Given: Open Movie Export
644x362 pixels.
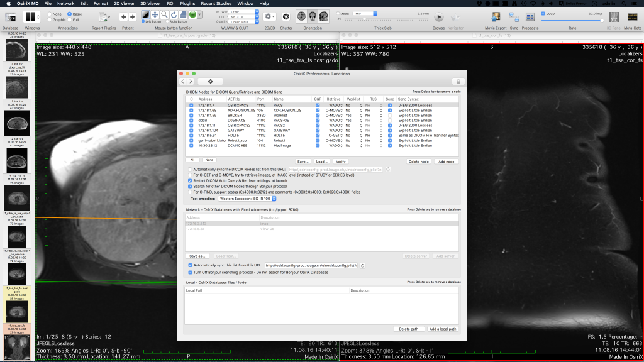Looking at the screenshot, I should click(x=496, y=17).
